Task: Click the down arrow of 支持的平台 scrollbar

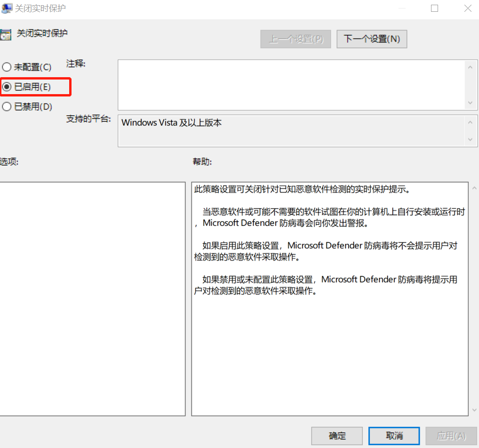Action: pyautogui.click(x=470, y=139)
